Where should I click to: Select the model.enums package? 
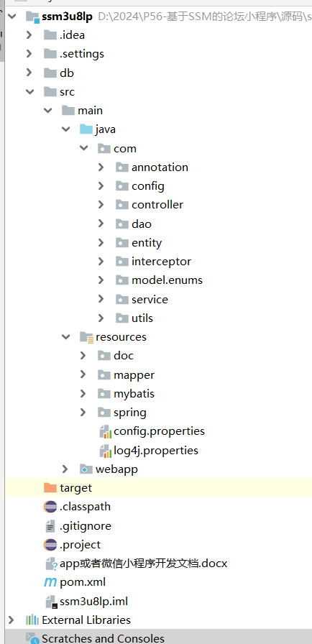coord(167,280)
